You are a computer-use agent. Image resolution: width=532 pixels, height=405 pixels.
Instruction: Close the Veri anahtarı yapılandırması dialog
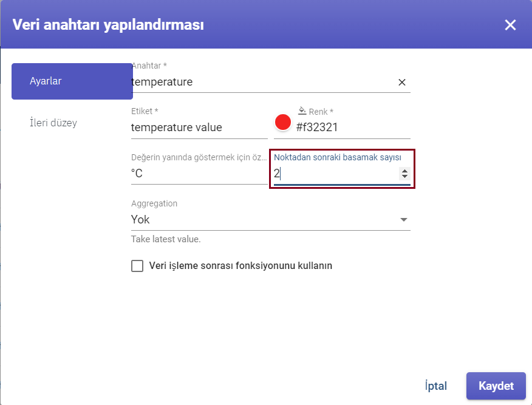click(510, 25)
